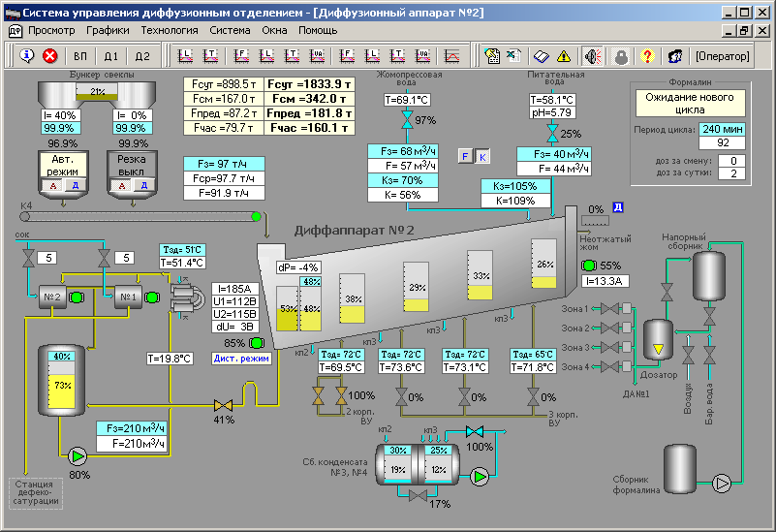Open the yellow warning alarms icon

tap(564, 56)
